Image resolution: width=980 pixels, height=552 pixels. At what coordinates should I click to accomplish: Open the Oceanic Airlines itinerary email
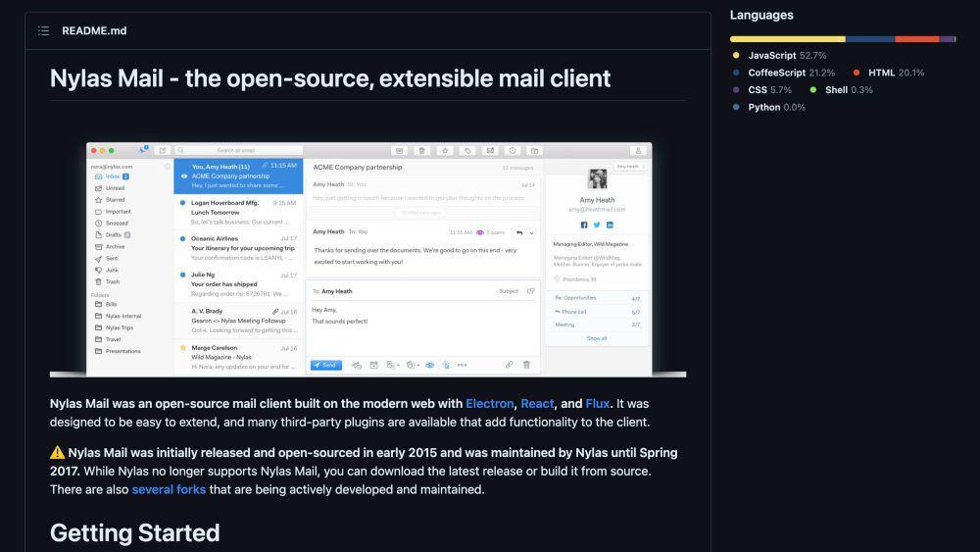(239, 248)
